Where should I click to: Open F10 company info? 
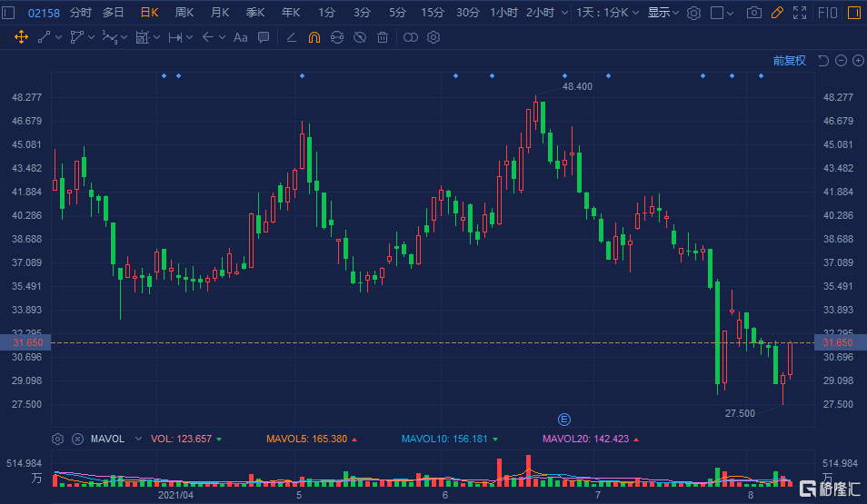coord(828,12)
